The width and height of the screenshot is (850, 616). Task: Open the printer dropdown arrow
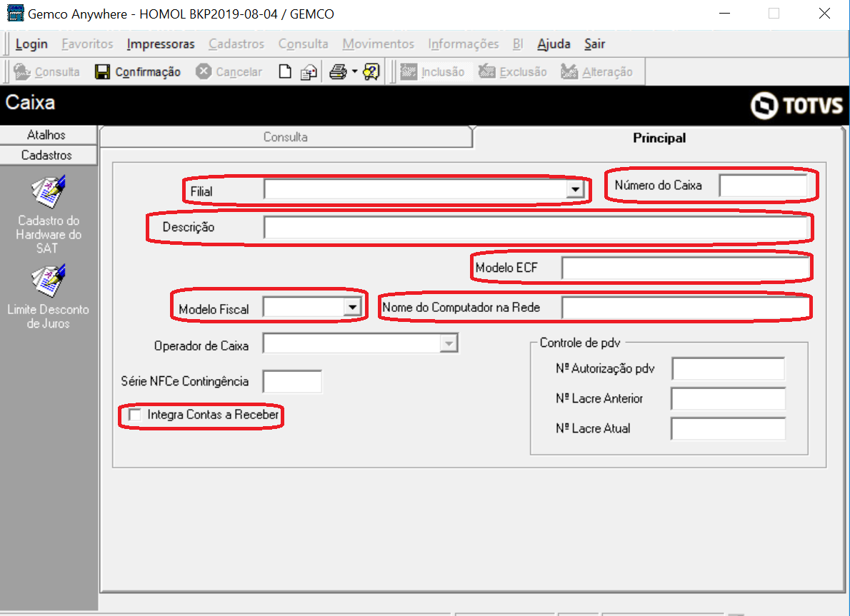(354, 71)
